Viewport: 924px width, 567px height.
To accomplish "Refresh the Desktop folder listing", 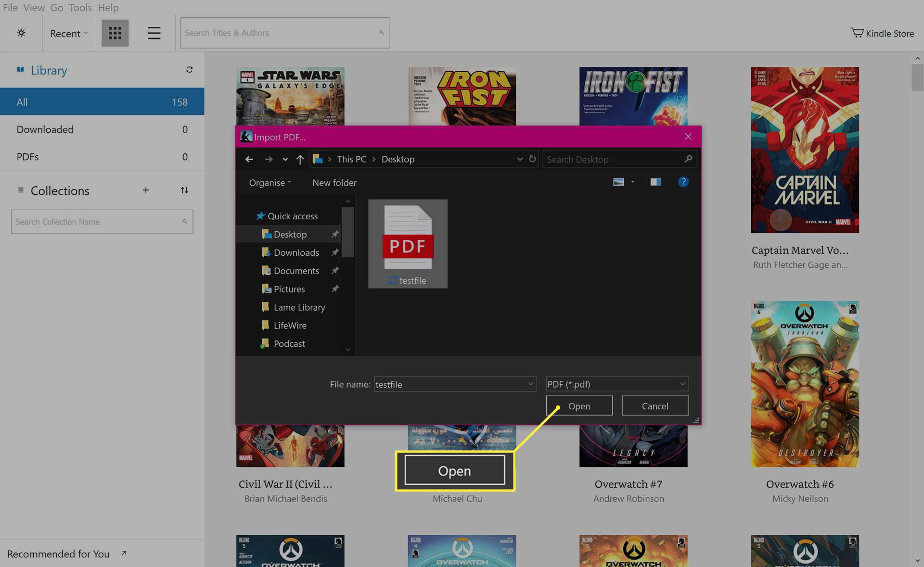I will coord(532,159).
